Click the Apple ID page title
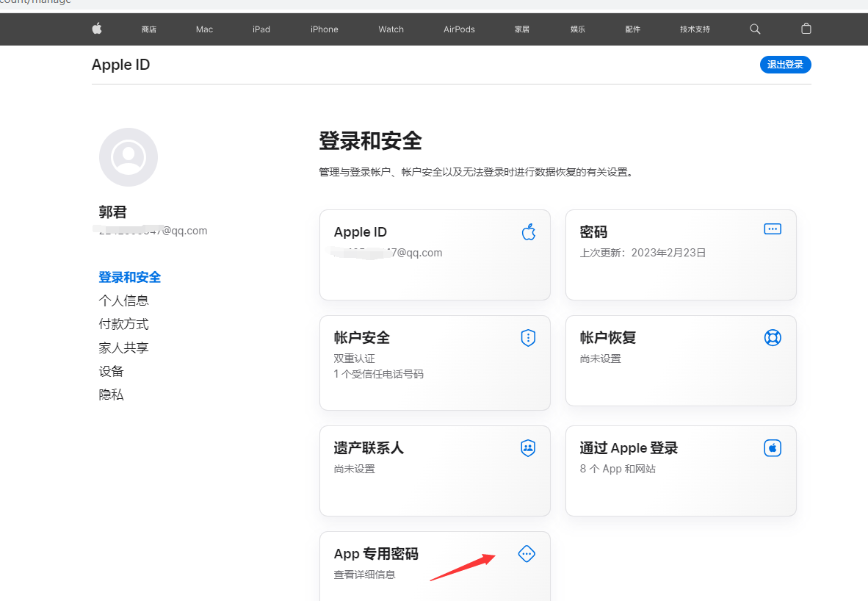Viewport: 868px width, 601px height. (x=120, y=65)
